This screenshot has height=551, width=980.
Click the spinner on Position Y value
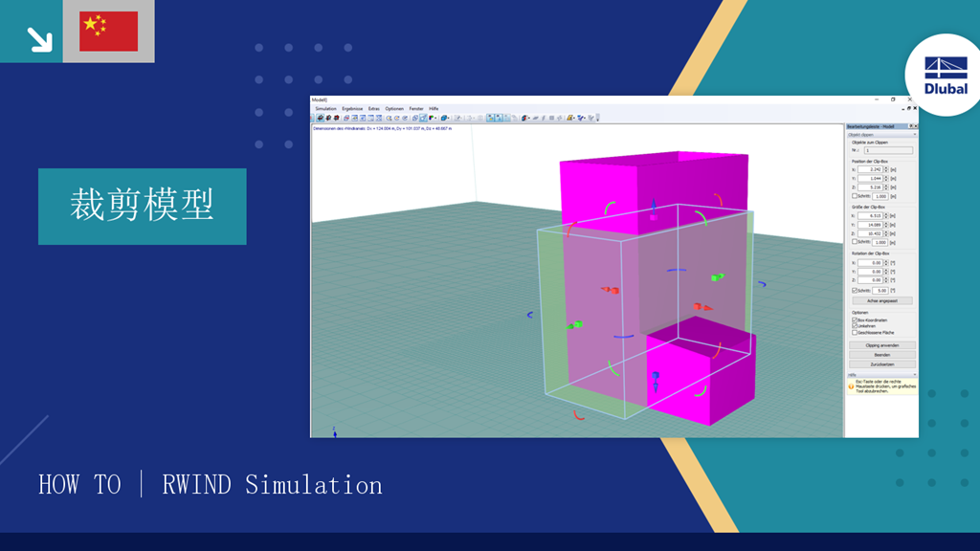[886, 179]
